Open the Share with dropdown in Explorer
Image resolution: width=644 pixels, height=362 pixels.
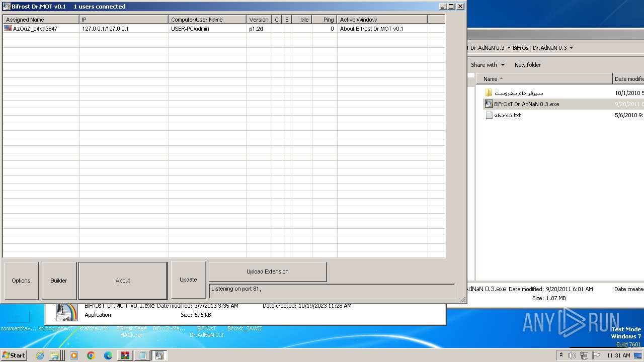[x=488, y=65]
